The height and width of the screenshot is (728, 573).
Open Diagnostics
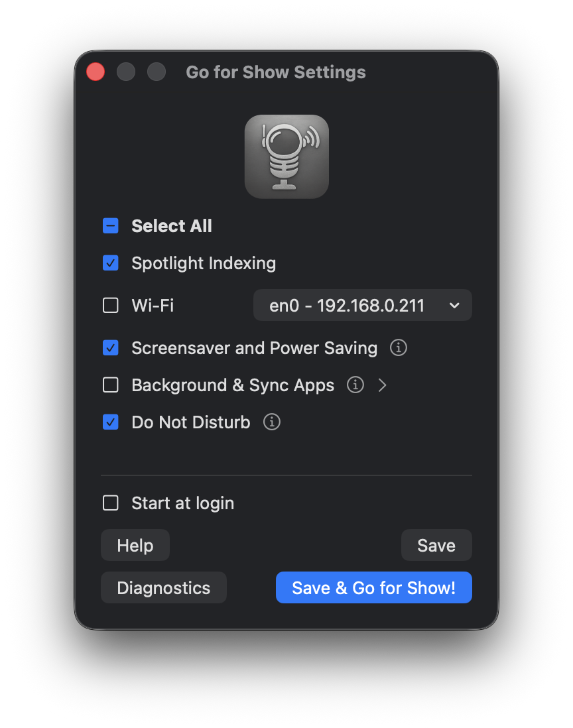coord(164,587)
